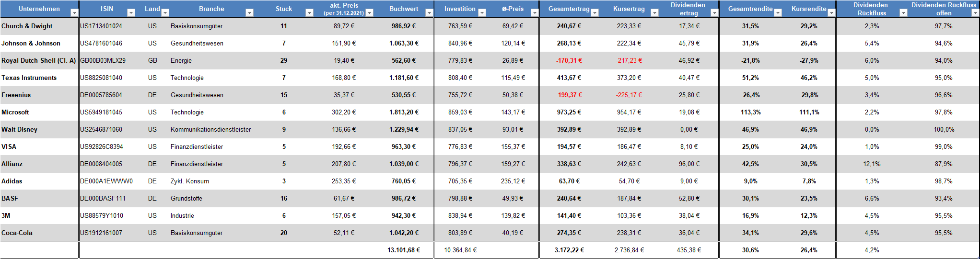980x259 pixels.
Task: Select the BASF company cell
Action: point(39,198)
